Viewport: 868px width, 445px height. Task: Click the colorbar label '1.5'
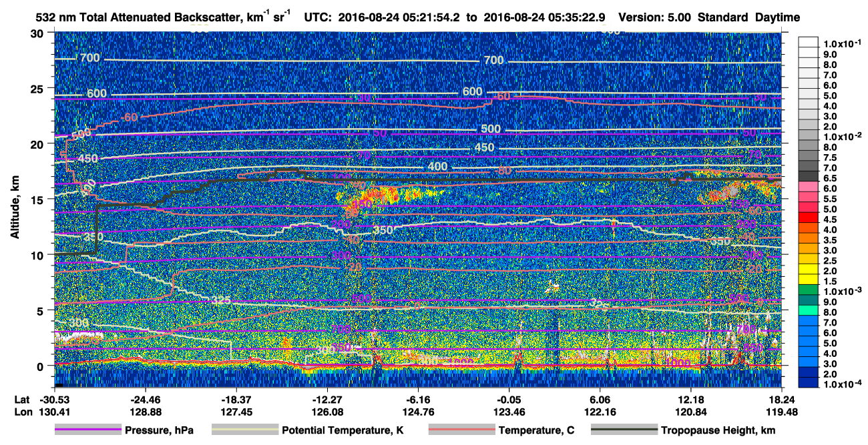[x=830, y=281]
